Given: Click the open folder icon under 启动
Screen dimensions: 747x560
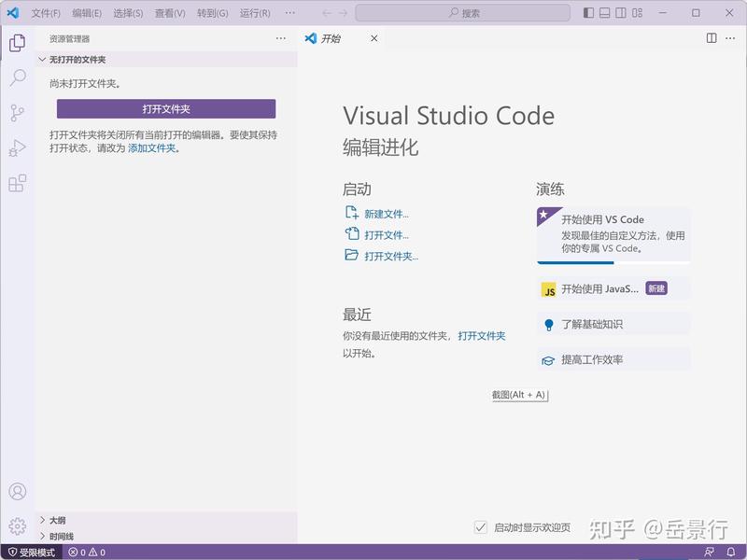Looking at the screenshot, I should tap(352, 255).
